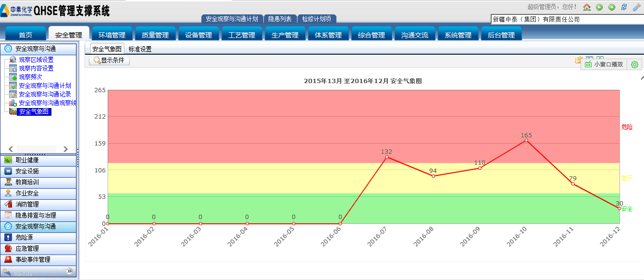Open the 环境管理 main menu tab
This screenshot has width=644, height=280.
click(112, 35)
